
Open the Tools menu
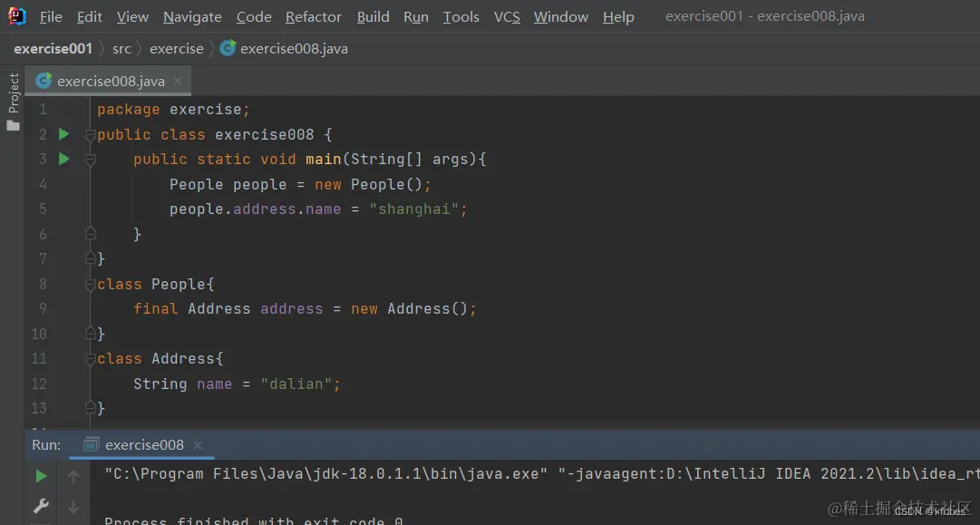(x=461, y=17)
